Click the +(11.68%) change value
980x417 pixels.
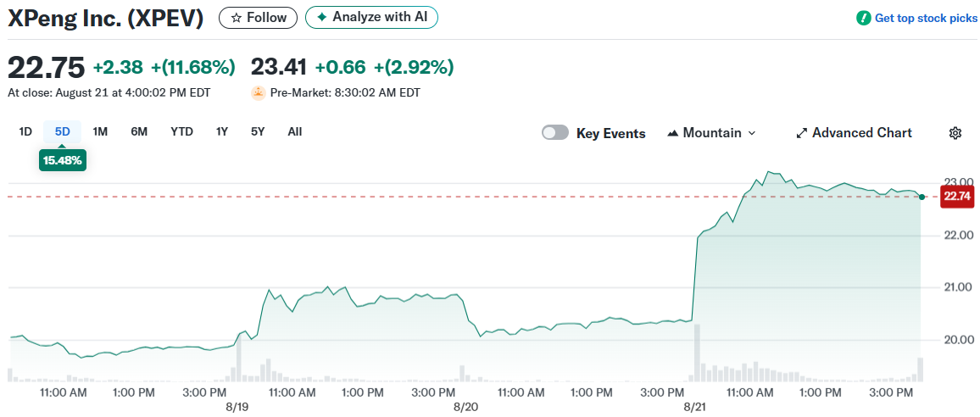[x=193, y=67]
